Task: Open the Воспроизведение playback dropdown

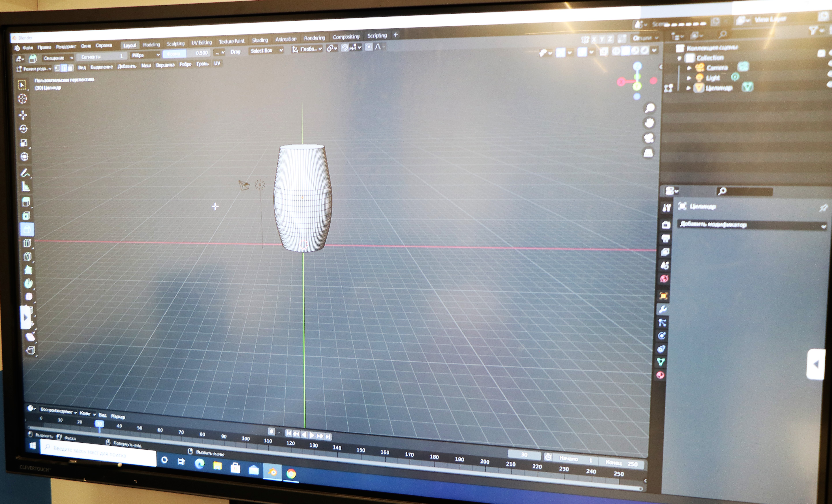Action: (x=58, y=411)
